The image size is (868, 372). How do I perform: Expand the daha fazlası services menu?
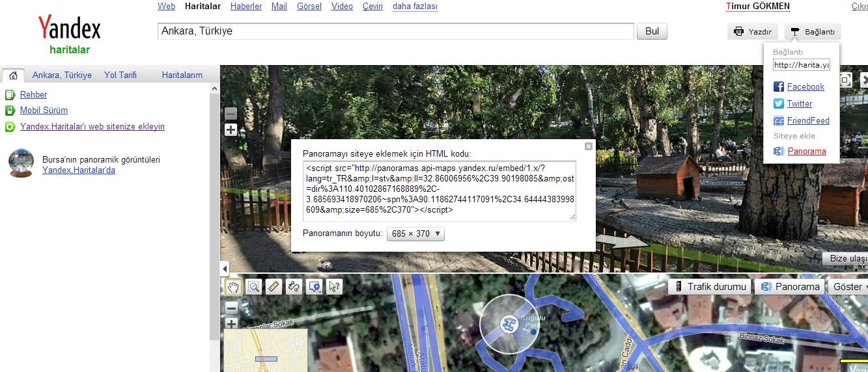[415, 7]
